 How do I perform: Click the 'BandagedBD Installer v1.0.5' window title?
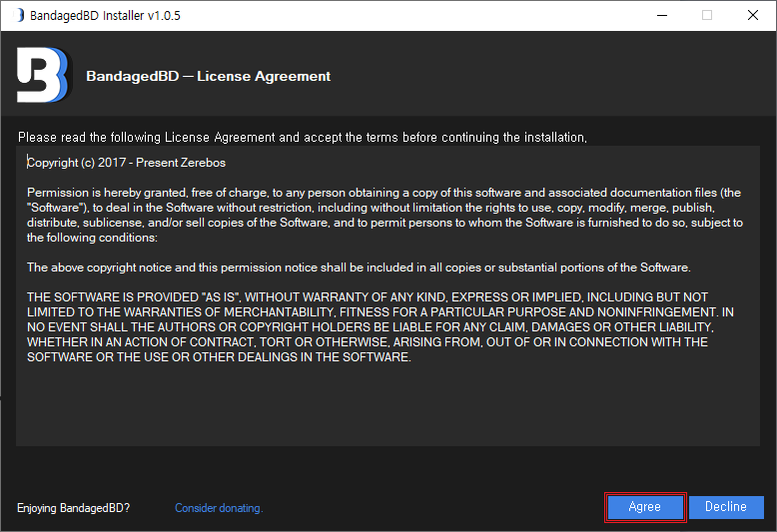click(105, 15)
